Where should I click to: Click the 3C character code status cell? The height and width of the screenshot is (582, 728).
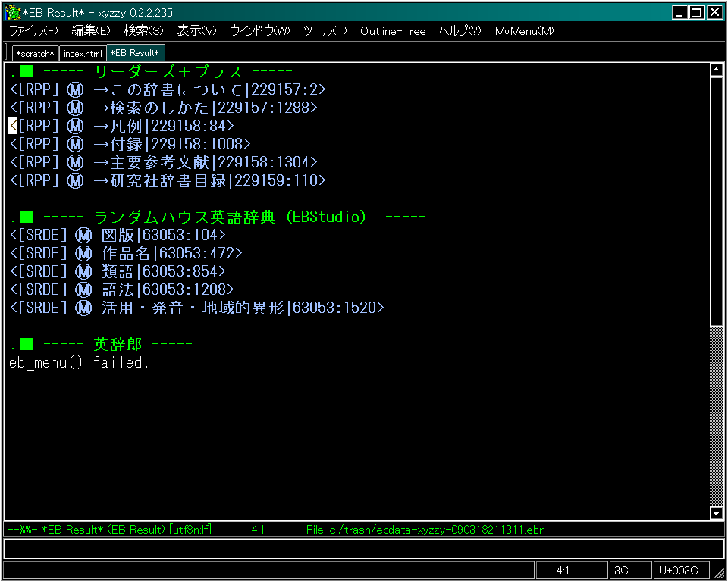[630, 570]
